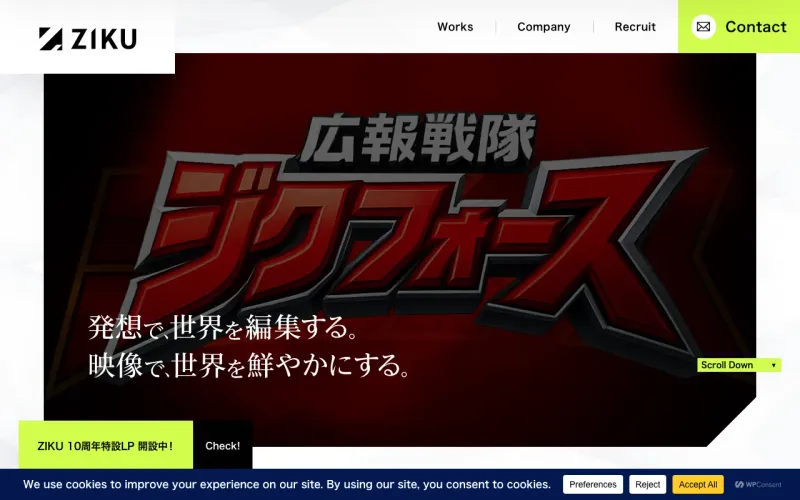Open cookie Preferences

click(593, 484)
